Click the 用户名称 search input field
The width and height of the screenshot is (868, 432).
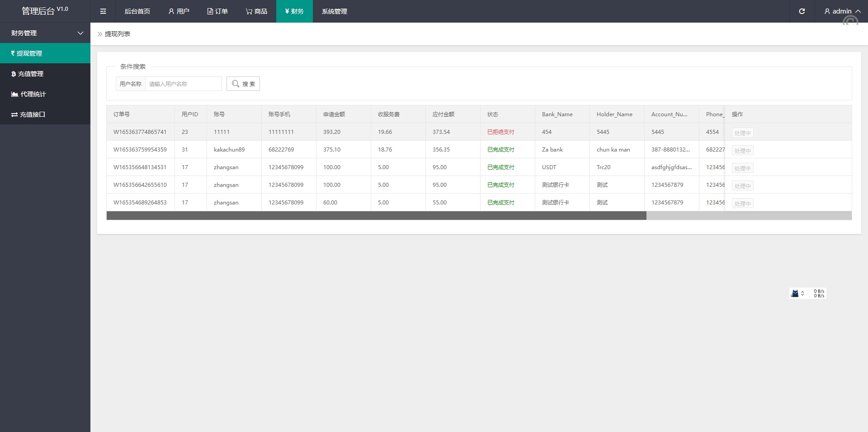(183, 84)
